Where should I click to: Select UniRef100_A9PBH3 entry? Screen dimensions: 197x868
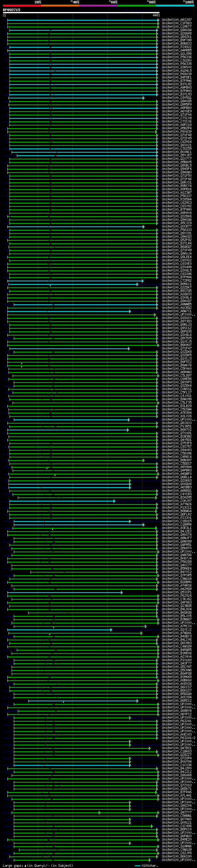(x=177, y=88)
